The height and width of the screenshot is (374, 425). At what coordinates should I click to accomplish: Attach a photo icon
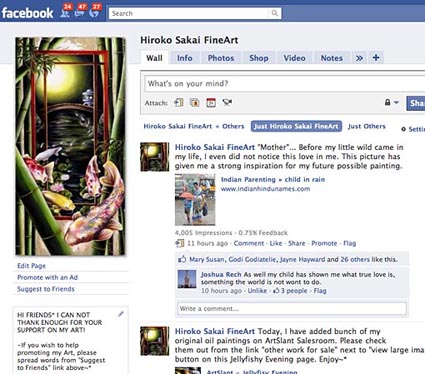[x=195, y=102]
